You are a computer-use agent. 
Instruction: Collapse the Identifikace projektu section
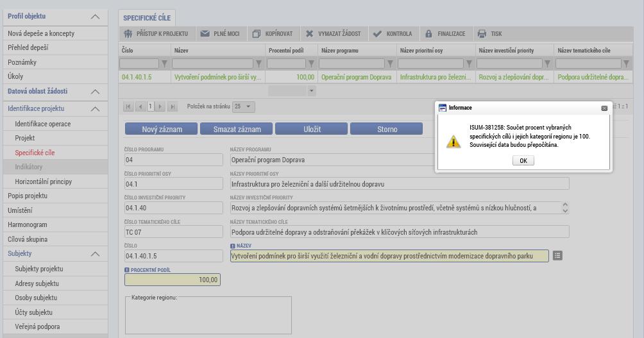[95, 109]
